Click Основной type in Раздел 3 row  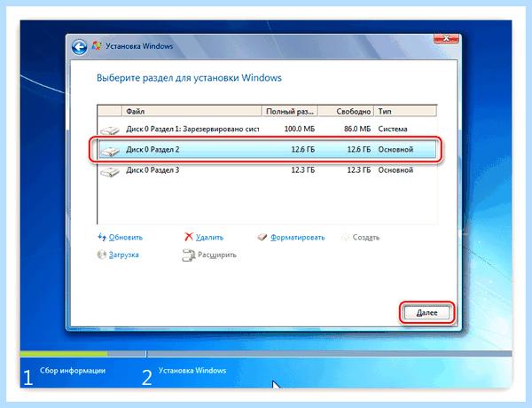pyautogui.click(x=395, y=170)
